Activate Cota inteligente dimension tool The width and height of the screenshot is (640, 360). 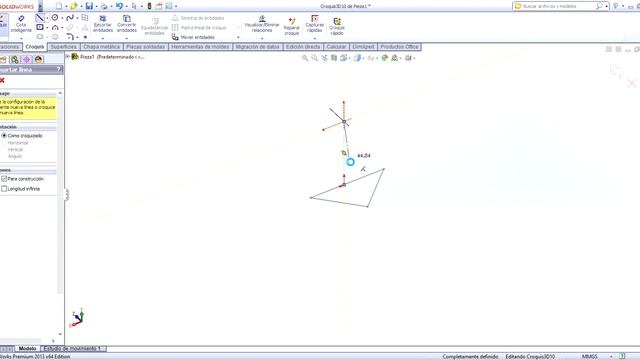pyautogui.click(x=21, y=24)
